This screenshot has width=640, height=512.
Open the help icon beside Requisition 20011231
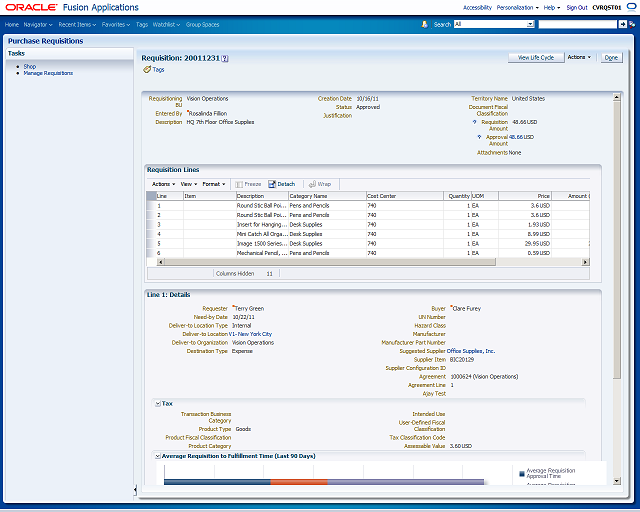tap(225, 59)
